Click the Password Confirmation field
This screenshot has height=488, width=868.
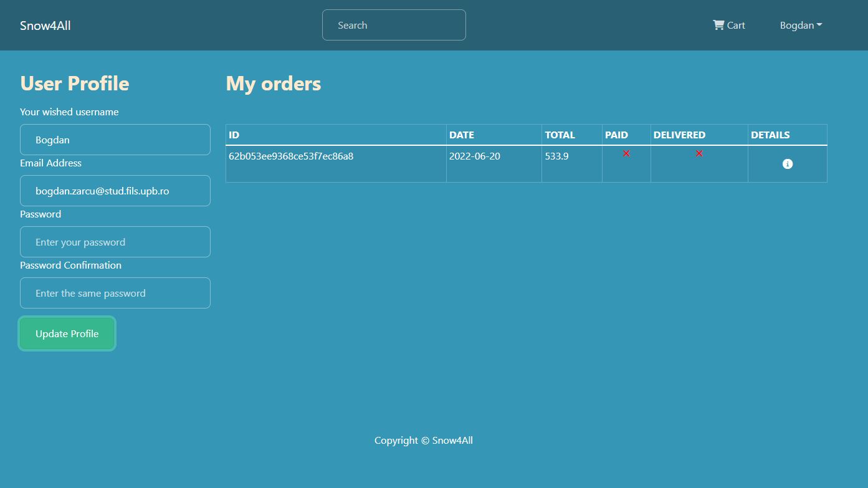pos(115,293)
